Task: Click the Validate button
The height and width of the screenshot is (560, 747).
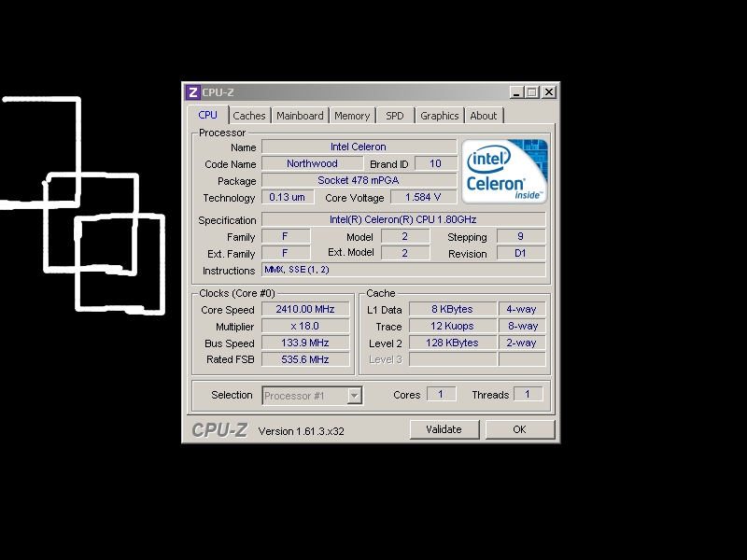Action: click(444, 429)
